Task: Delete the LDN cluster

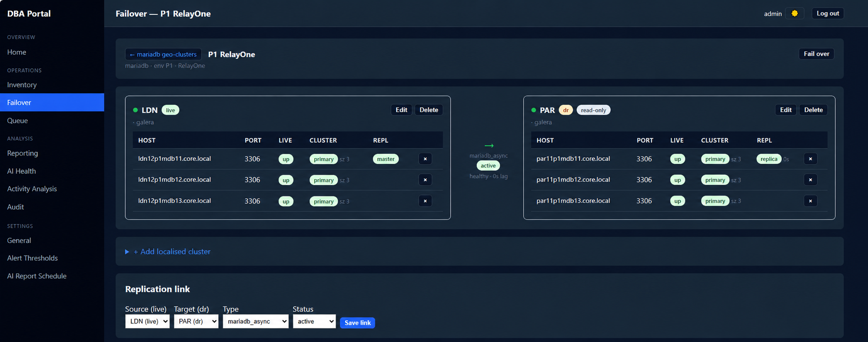Action: coord(429,110)
